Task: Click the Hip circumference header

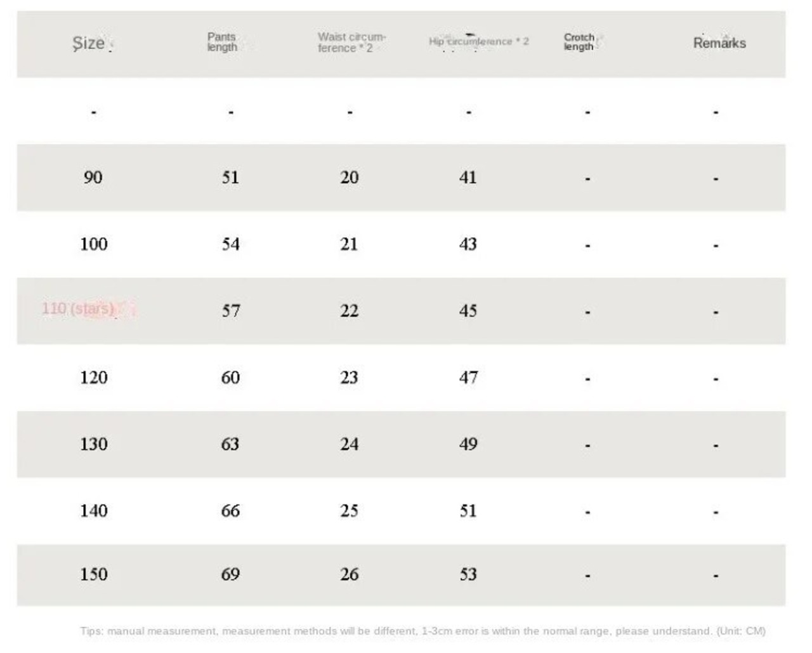Action: point(478,41)
